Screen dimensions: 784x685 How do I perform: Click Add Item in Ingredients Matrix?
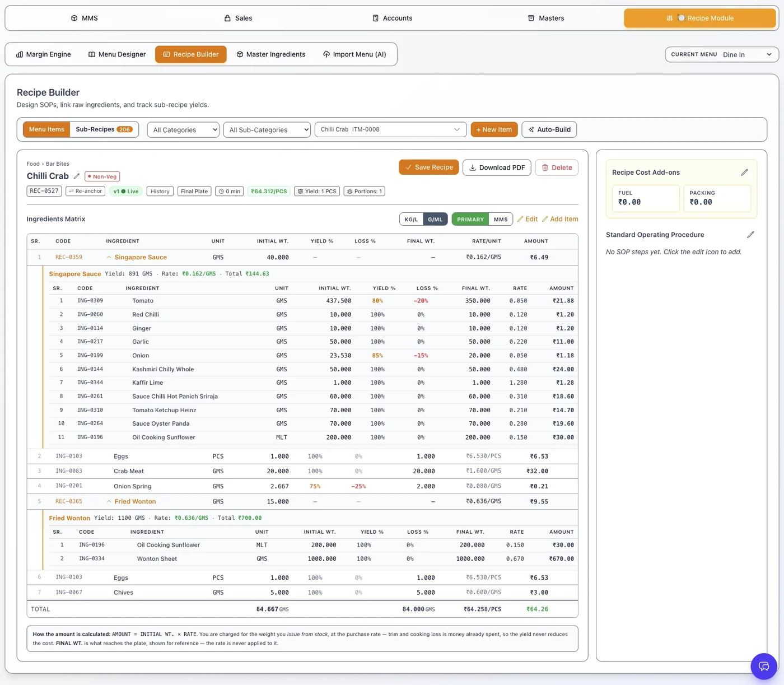(x=560, y=219)
